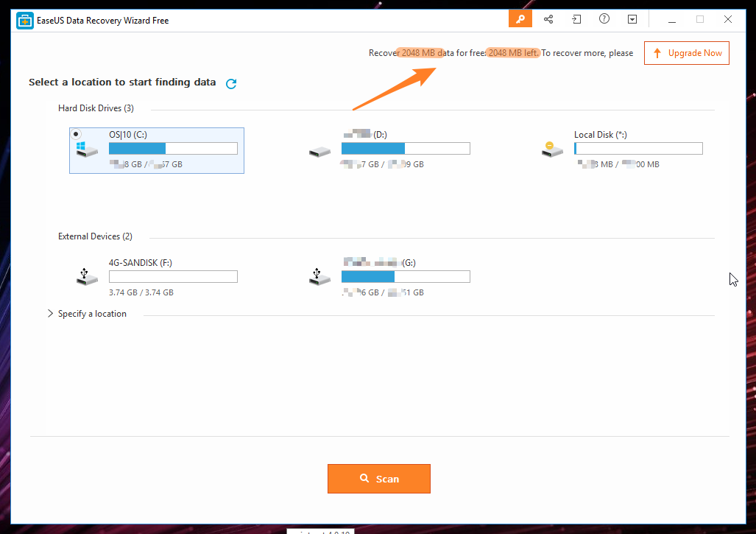Screen dimensions: 756x534
Task: Click the Hard Disk Drives (3) heading
Action: tap(96, 108)
